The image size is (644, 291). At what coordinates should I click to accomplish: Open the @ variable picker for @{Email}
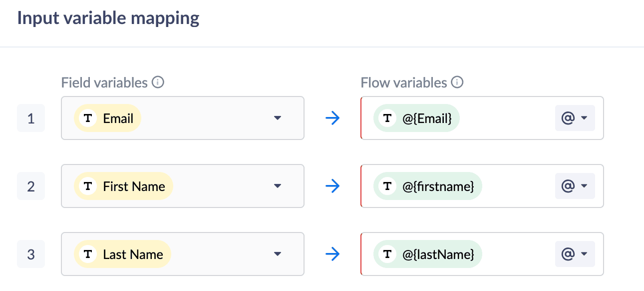pyautogui.click(x=575, y=118)
